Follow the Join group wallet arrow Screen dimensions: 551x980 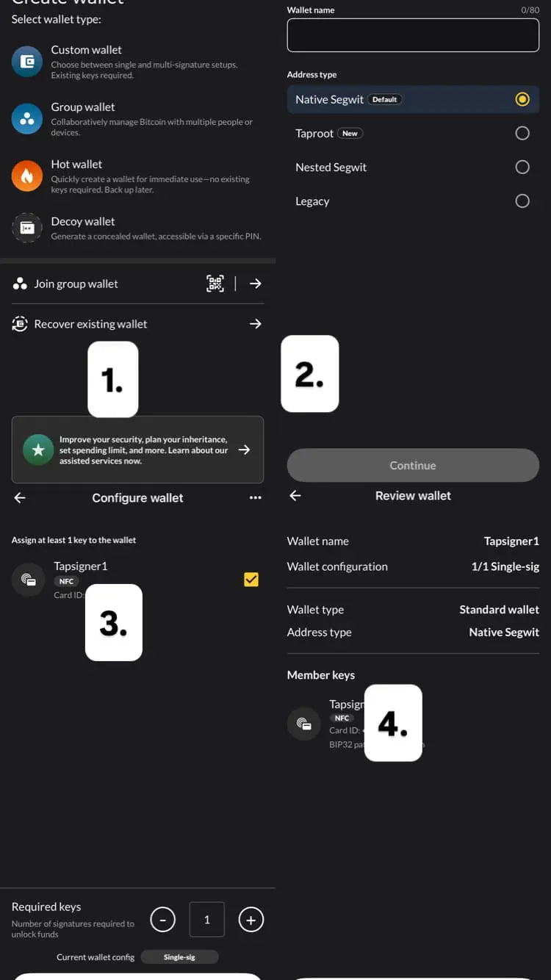pyautogui.click(x=256, y=284)
